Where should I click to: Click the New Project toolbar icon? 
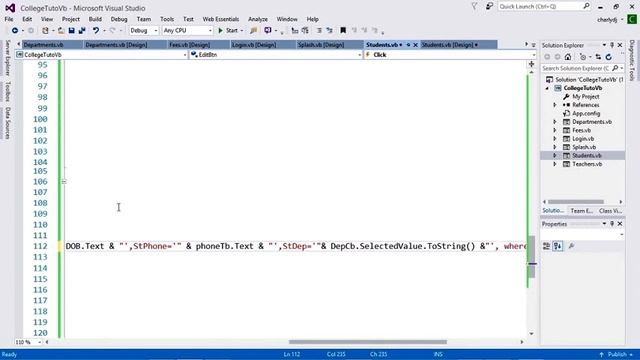(45, 31)
